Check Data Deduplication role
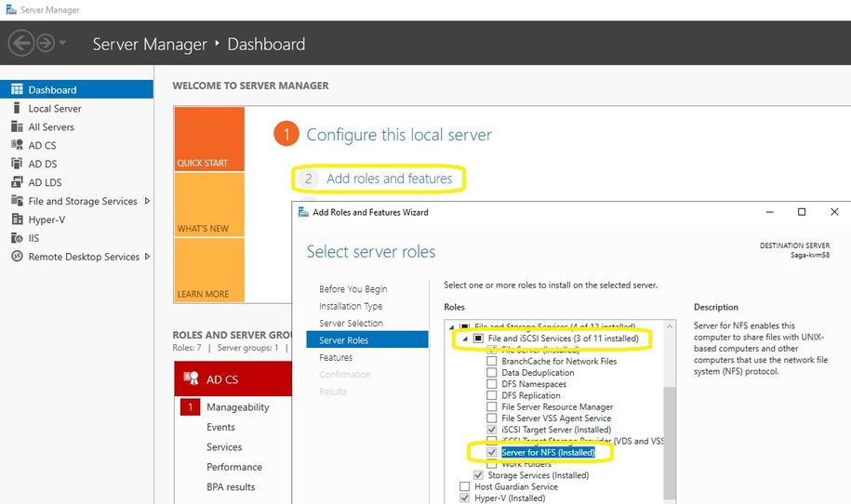Viewport: 851px width, 504px height. [492, 372]
